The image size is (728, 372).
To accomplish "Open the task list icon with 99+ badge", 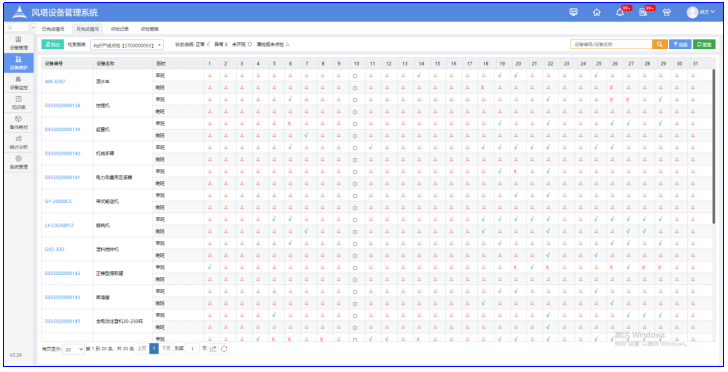I will click(x=643, y=13).
